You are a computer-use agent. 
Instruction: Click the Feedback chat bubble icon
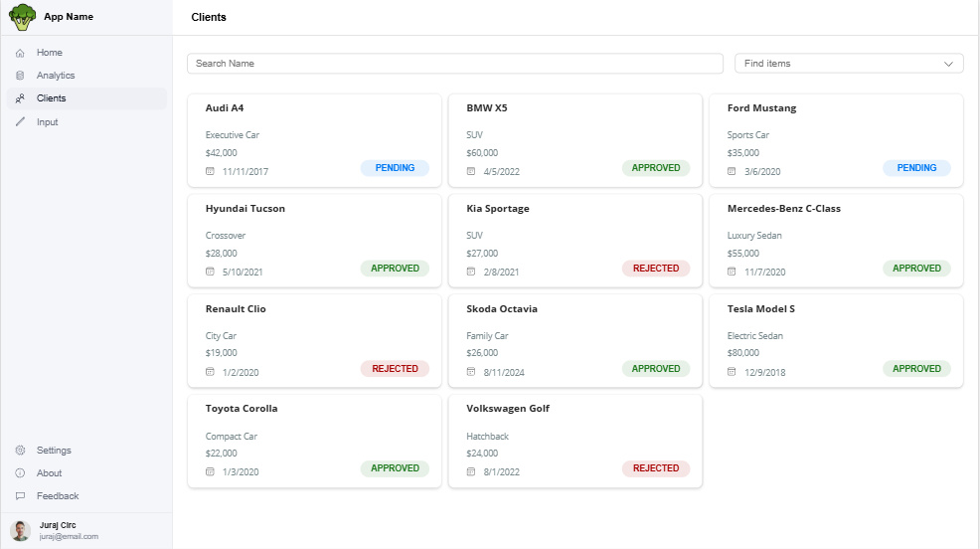20,496
